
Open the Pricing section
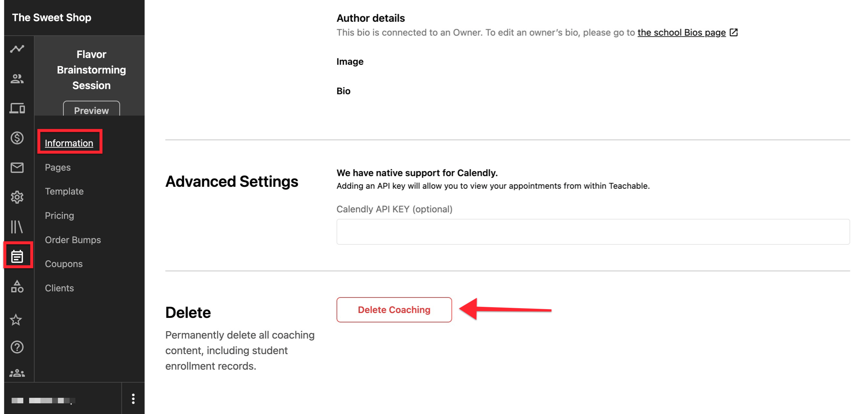tap(59, 216)
